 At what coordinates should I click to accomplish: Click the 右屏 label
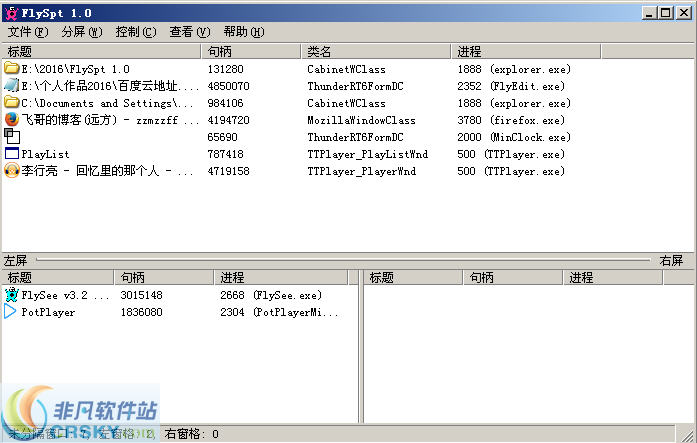click(x=671, y=260)
